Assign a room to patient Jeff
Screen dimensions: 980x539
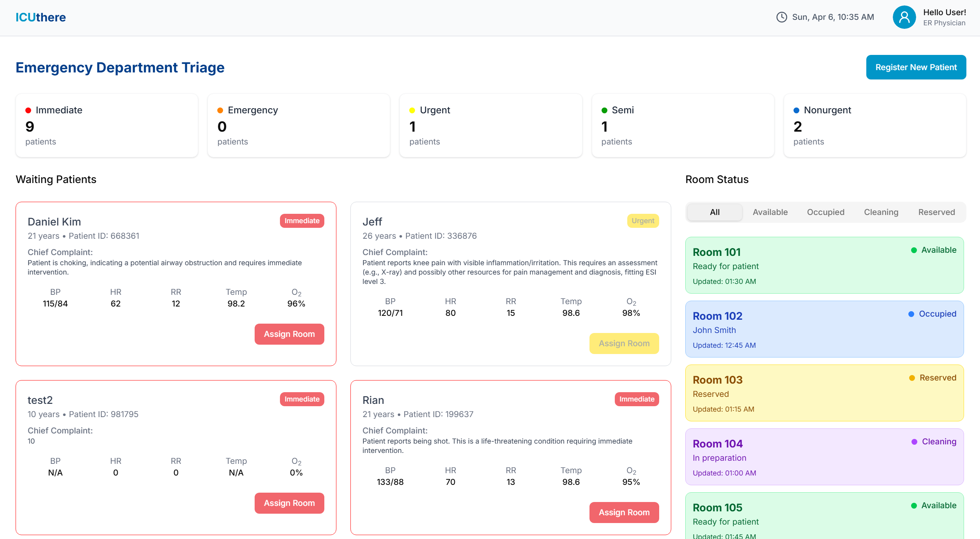coord(624,343)
